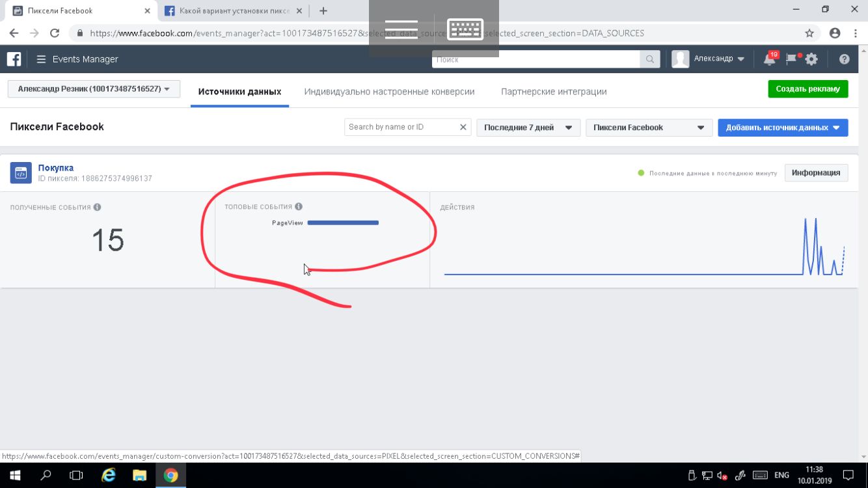Click the flag icon in header
Screen dimensions: 868x488
pos(791,59)
